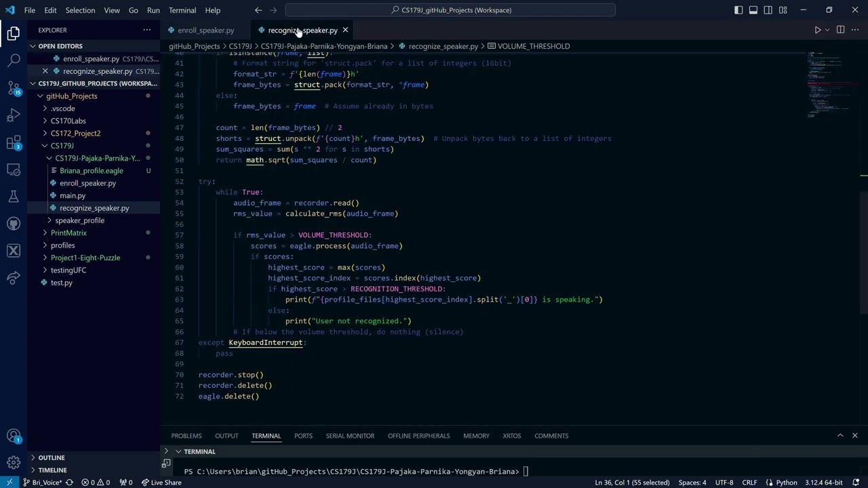
Task: Open the remote window indicator in status bar
Action: click(9, 483)
